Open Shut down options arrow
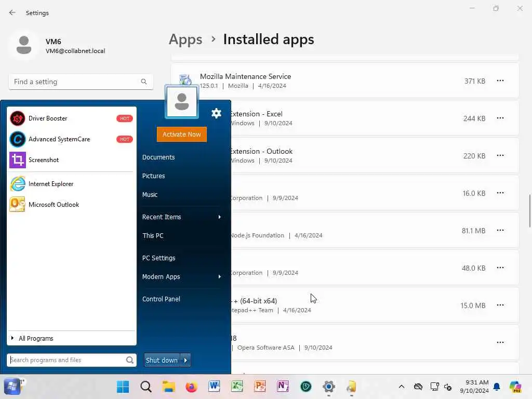Screen dimensions: 532x399 click(185, 360)
